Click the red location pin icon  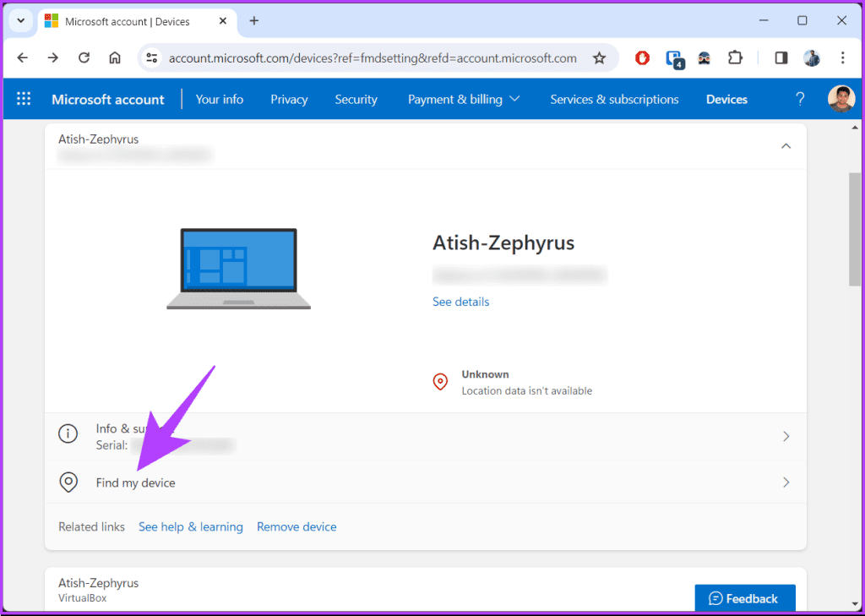coord(440,382)
